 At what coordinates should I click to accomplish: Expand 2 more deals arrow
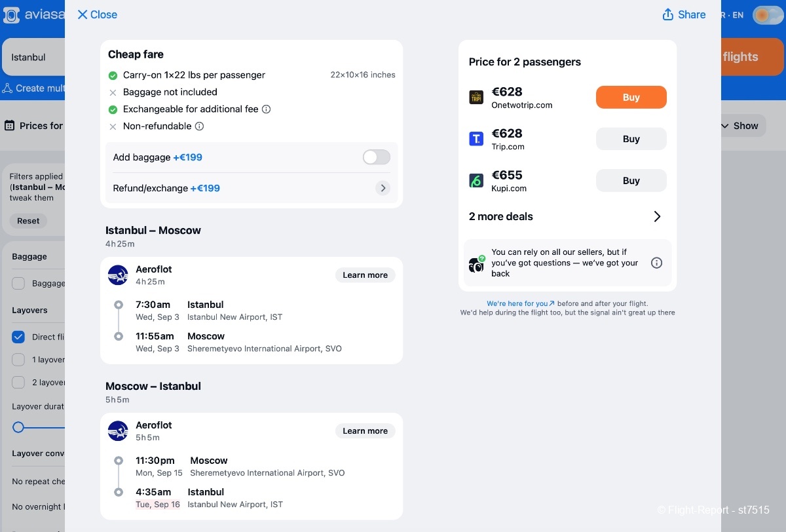click(x=657, y=216)
